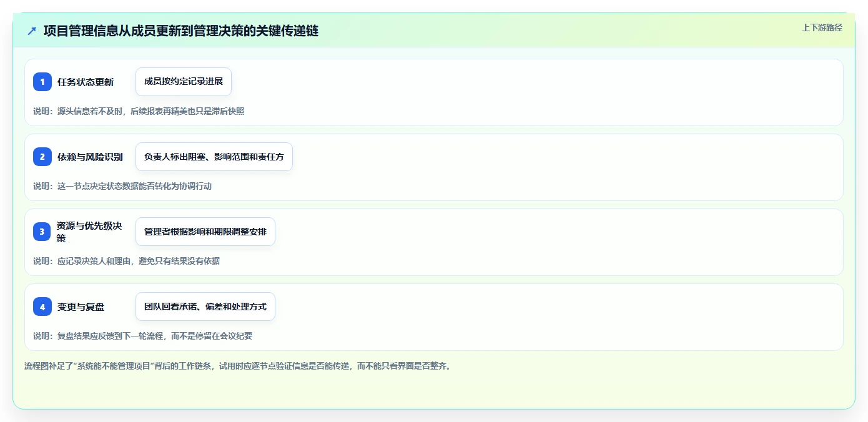Screen dimensions: 868x422
Task: Click the arrow icon beside the title
Action: coord(32,31)
